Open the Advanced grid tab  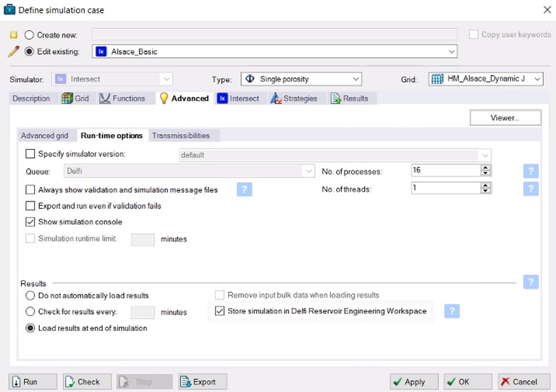[x=46, y=135]
